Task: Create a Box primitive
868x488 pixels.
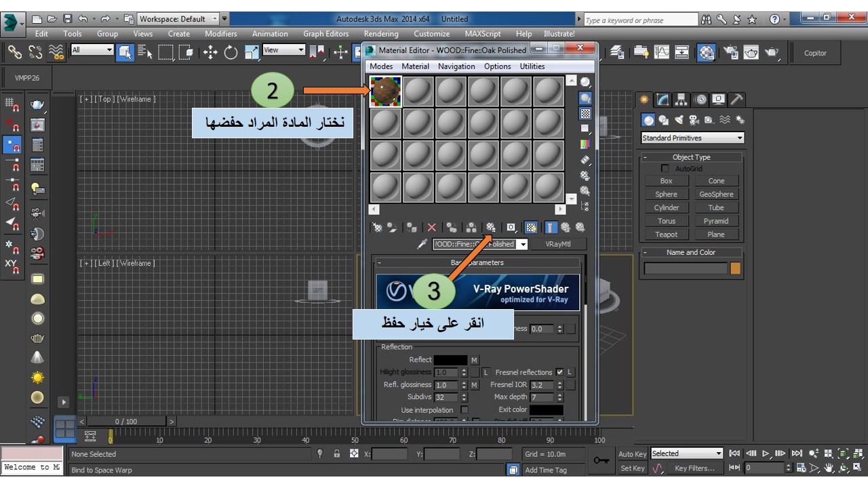Action: point(667,181)
